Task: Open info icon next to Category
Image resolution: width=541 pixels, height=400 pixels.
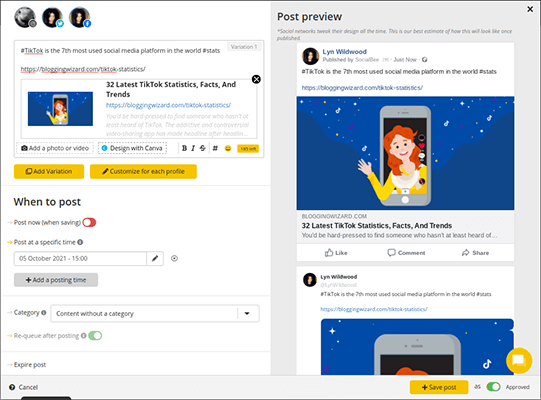Action: pyautogui.click(x=43, y=313)
